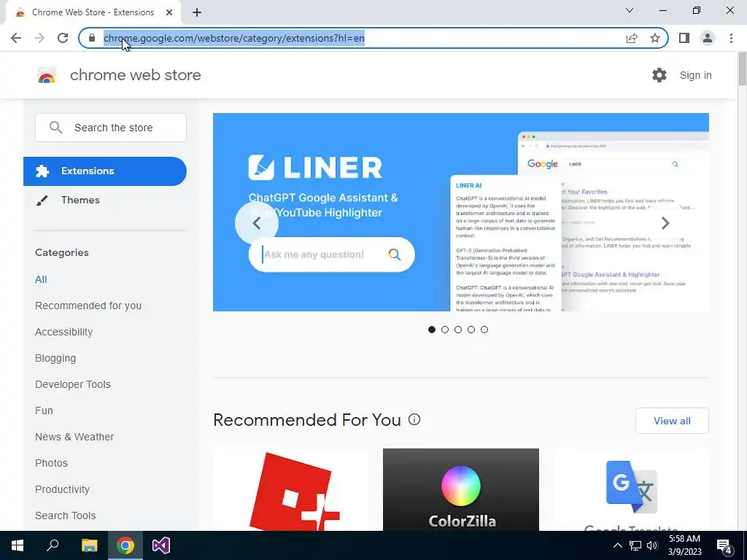Click the Themes brush icon
The height and width of the screenshot is (560, 747).
click(x=42, y=201)
